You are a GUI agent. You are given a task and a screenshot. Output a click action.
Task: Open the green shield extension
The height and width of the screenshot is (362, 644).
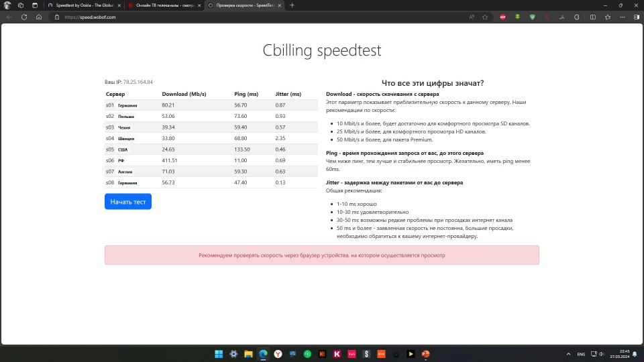click(532, 17)
